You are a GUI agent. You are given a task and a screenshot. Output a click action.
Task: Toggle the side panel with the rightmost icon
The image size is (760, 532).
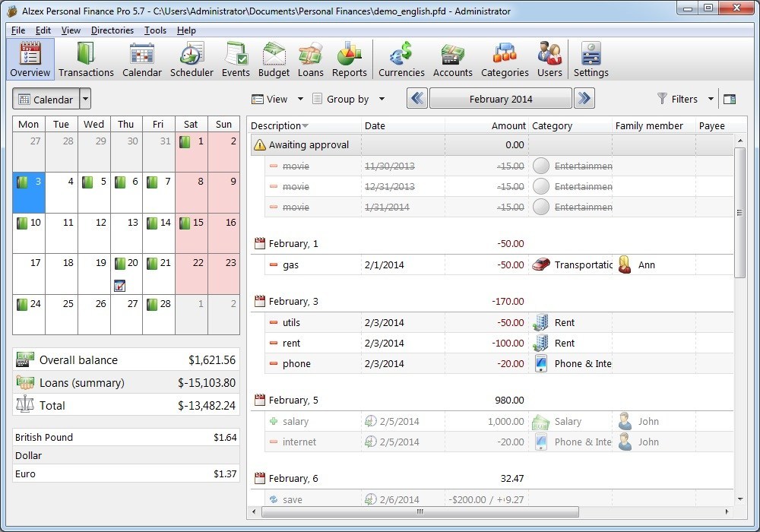pos(731,98)
